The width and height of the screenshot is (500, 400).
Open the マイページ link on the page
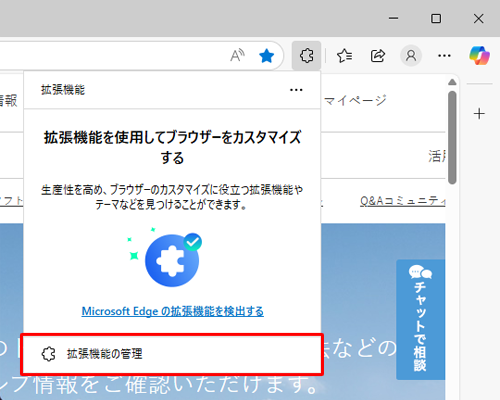(x=355, y=100)
